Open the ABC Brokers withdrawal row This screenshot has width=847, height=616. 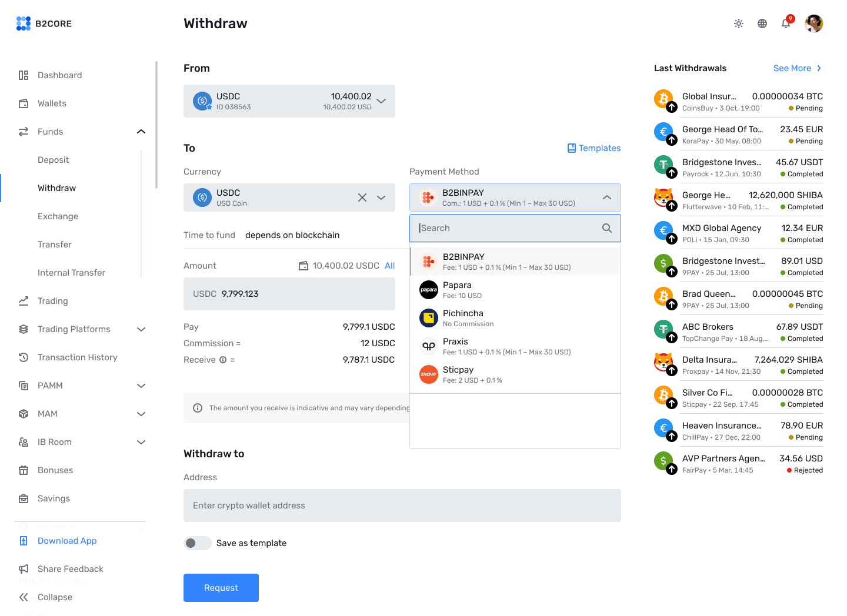tap(739, 332)
